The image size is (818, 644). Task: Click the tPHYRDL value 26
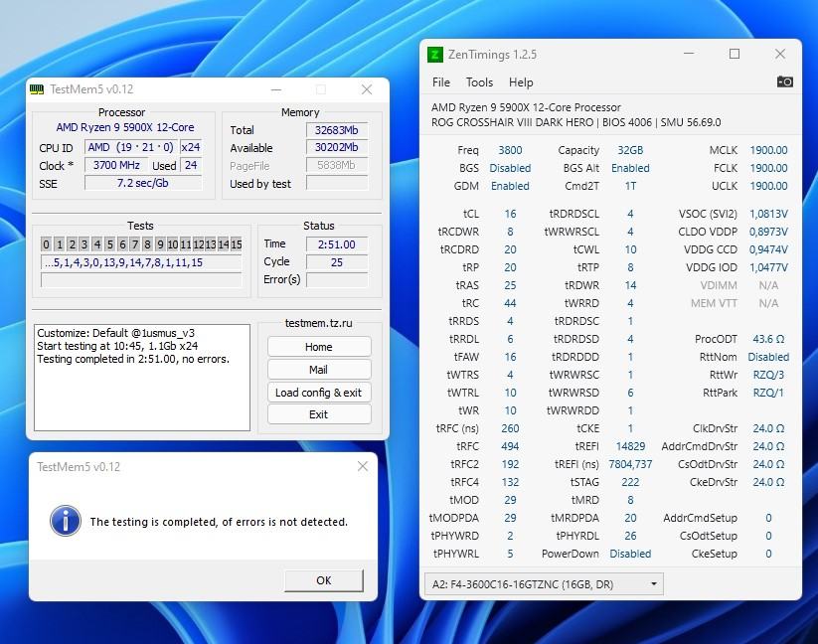(630, 536)
